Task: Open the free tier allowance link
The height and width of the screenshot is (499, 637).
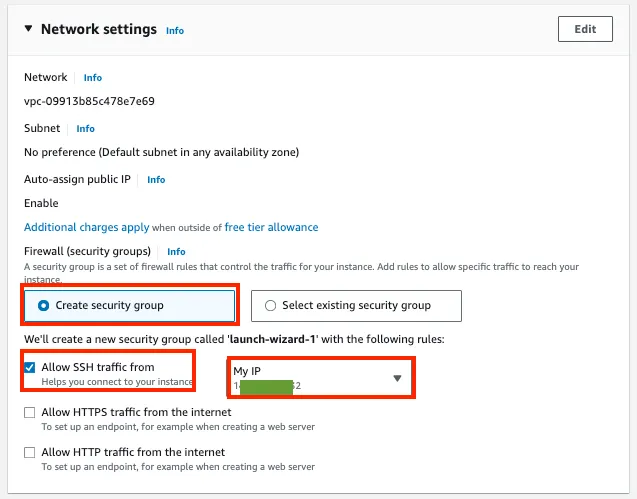Action: 271,227
